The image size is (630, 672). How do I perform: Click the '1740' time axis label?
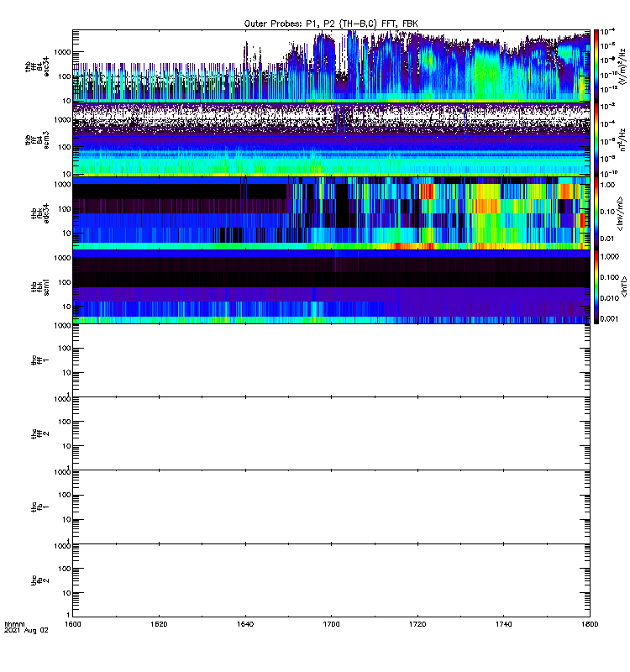[503, 624]
